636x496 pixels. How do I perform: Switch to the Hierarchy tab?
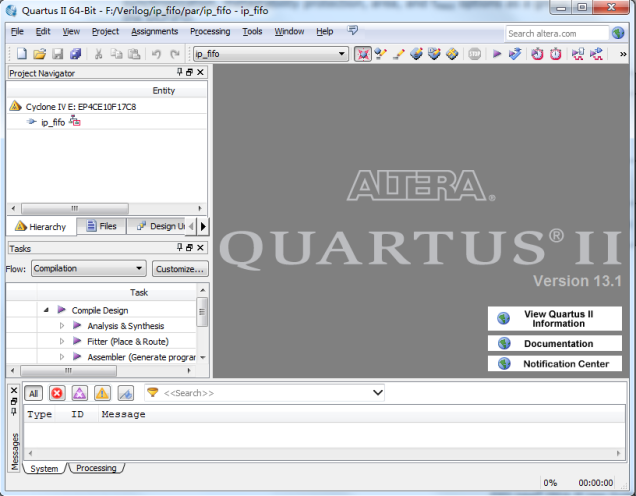[x=41, y=226]
